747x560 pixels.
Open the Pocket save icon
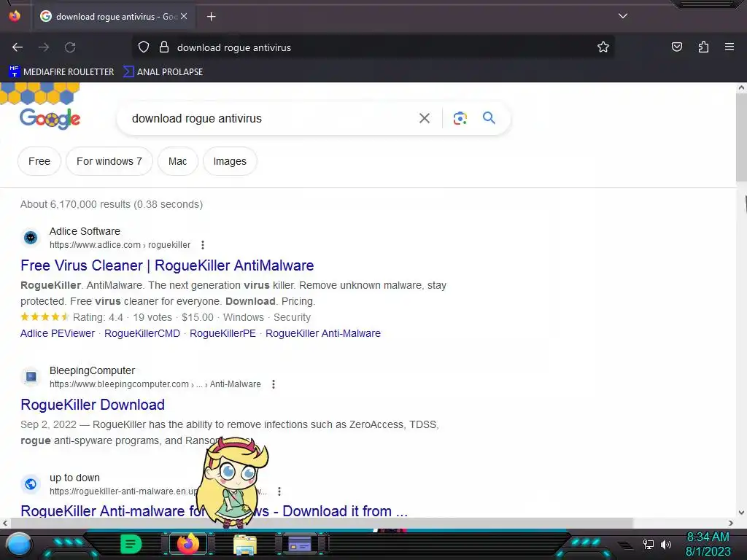(677, 47)
